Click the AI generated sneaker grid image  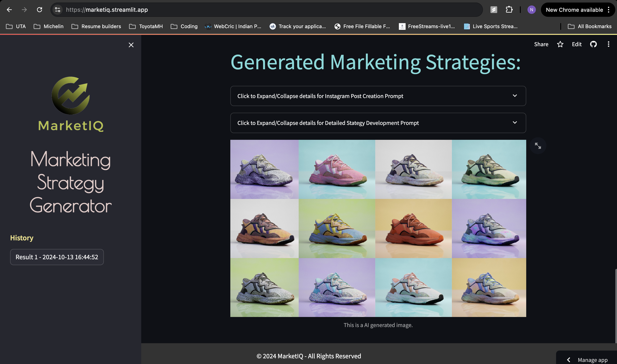click(378, 228)
